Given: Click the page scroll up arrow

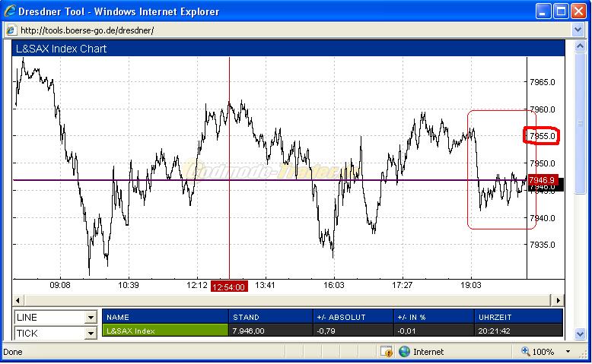Looking at the screenshot, I should [x=580, y=46].
